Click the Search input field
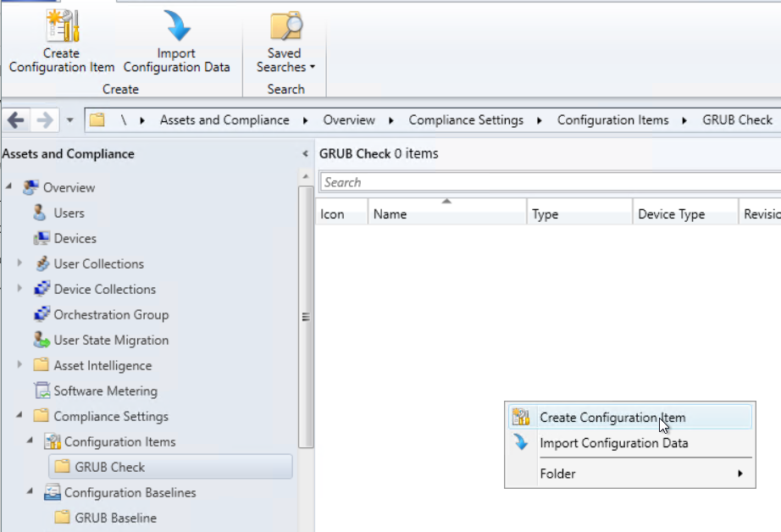This screenshot has height=532, width=781. coord(551,182)
